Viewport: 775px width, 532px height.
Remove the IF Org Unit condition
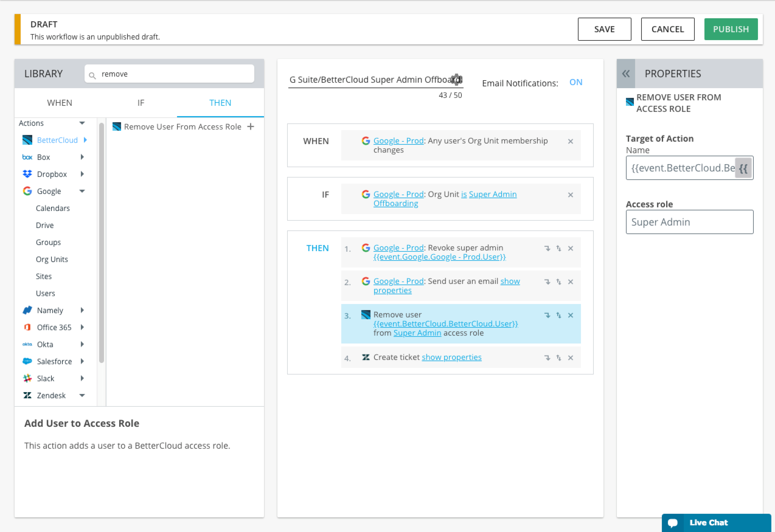tap(571, 195)
